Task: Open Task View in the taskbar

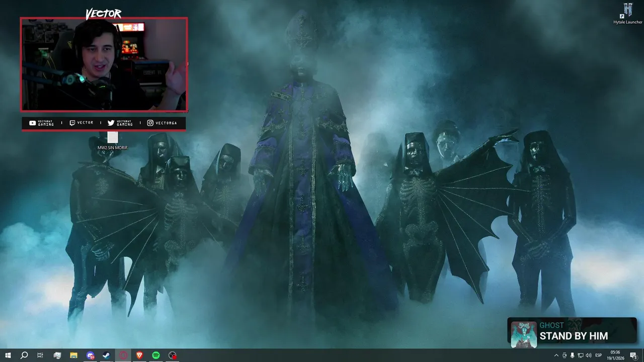Action: tap(40, 355)
